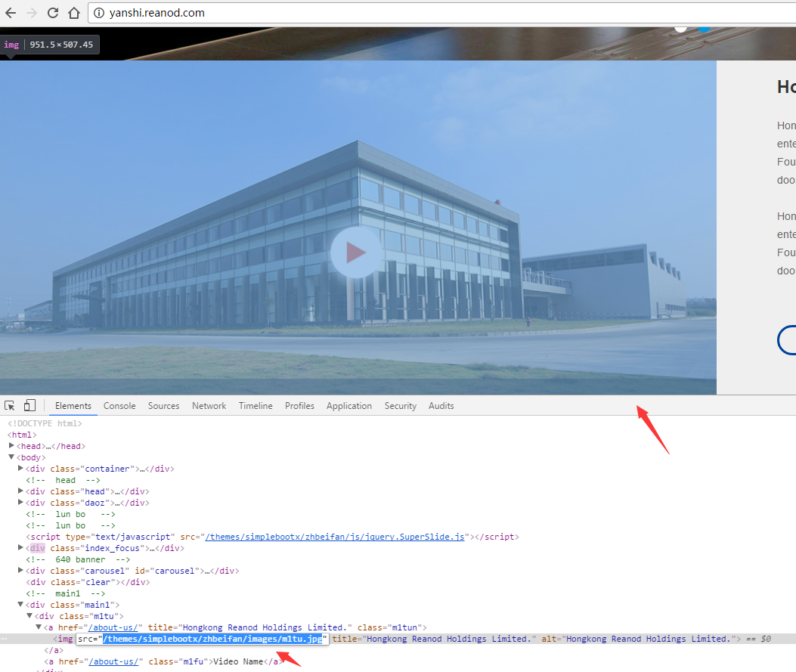
Task: Select the closing </a> tag line
Action: tap(54, 650)
